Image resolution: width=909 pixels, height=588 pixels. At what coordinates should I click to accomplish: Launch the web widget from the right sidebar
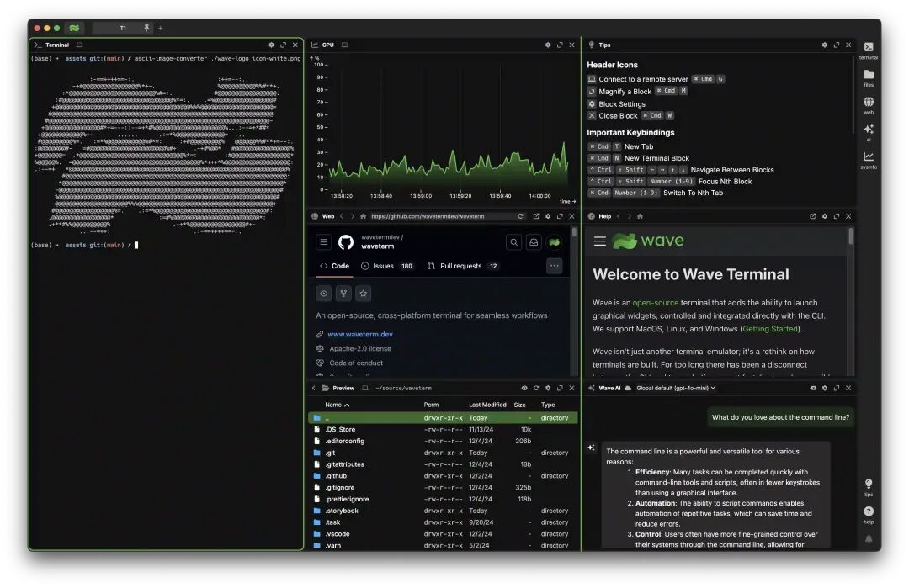tap(869, 103)
